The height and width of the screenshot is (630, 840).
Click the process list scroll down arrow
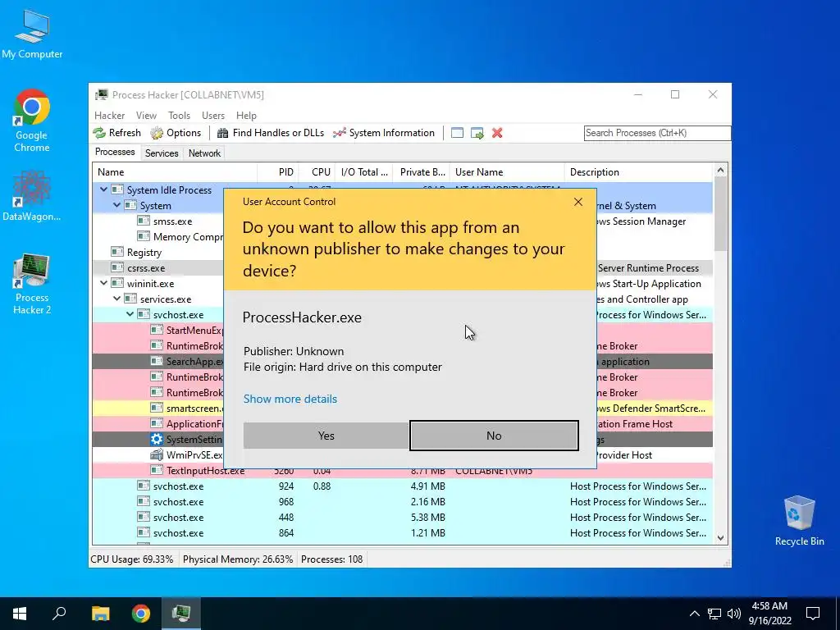click(x=720, y=538)
